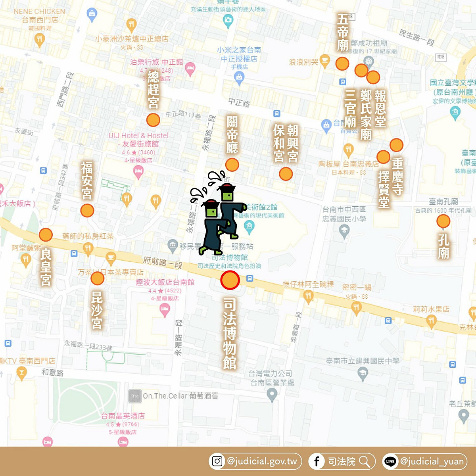Screen dimensions: 476x476
Task: Select the orange dot above 昆沙宮
Action: click(x=97, y=278)
